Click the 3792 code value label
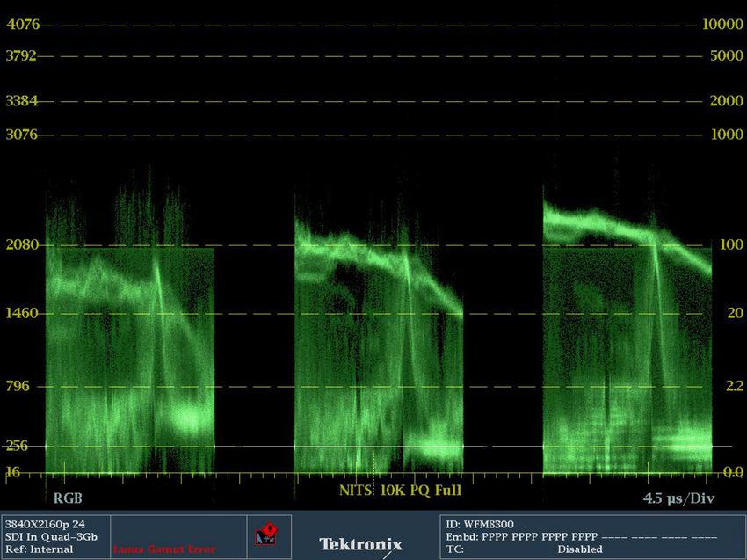 (21, 55)
